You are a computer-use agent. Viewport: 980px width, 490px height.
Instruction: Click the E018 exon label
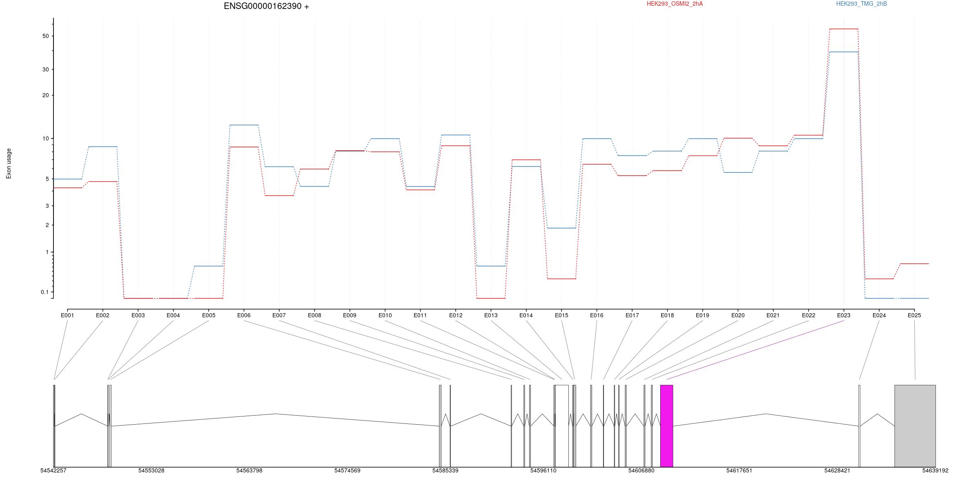pos(667,315)
